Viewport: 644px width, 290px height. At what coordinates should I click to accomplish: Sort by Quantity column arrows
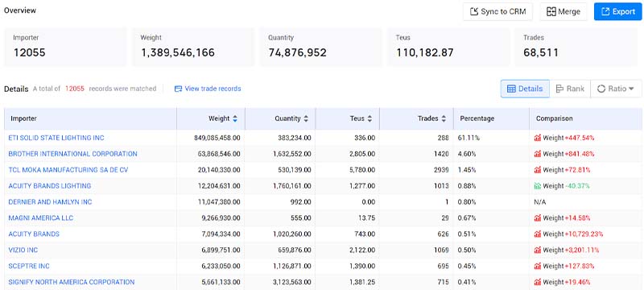306,118
